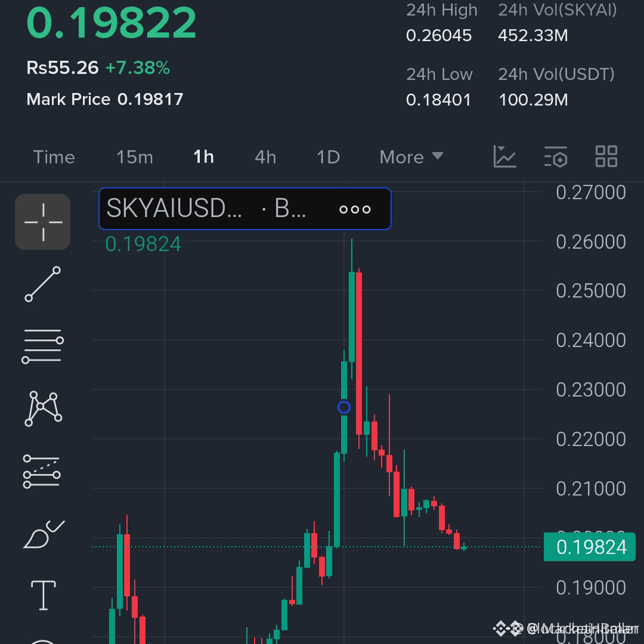This screenshot has height=644, width=644.
Task: Pick the brush drawing tool
Action: [44, 534]
